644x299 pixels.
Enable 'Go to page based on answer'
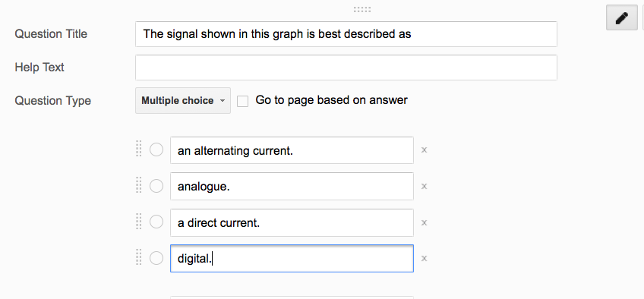pos(243,101)
